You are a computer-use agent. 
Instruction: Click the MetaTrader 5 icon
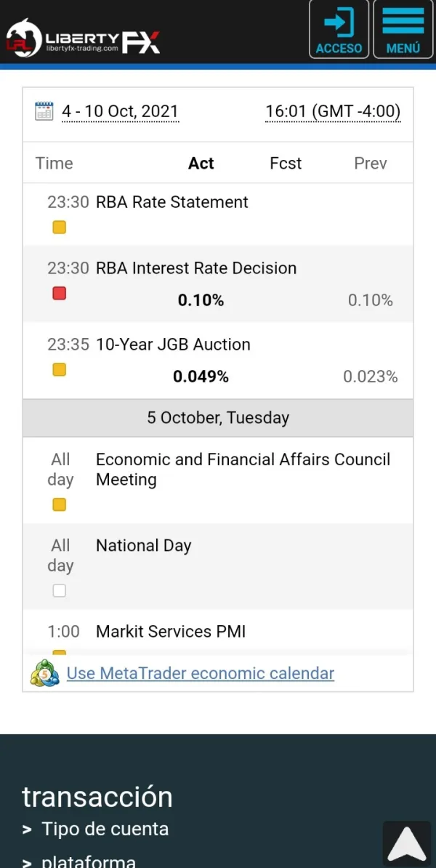[45, 673]
